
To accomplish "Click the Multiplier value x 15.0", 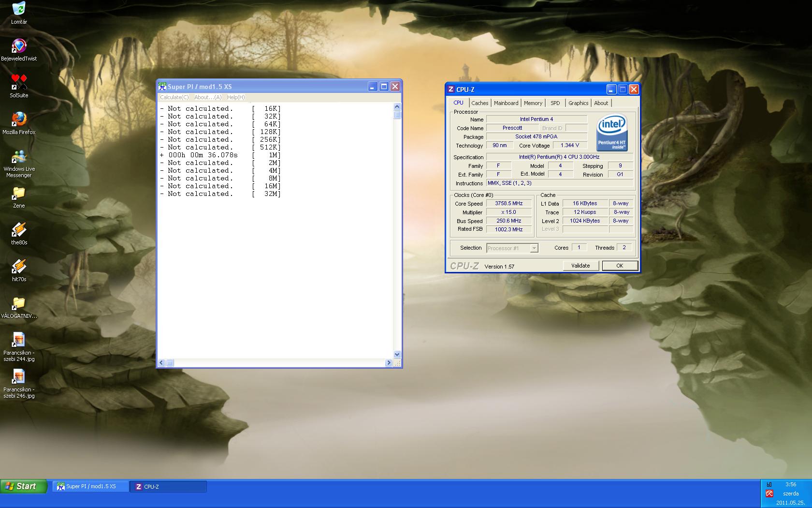I will pyautogui.click(x=509, y=212).
